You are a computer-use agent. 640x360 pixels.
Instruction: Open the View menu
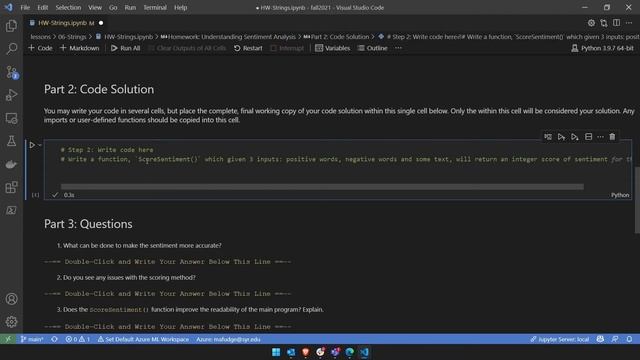pyautogui.click(x=95, y=7)
